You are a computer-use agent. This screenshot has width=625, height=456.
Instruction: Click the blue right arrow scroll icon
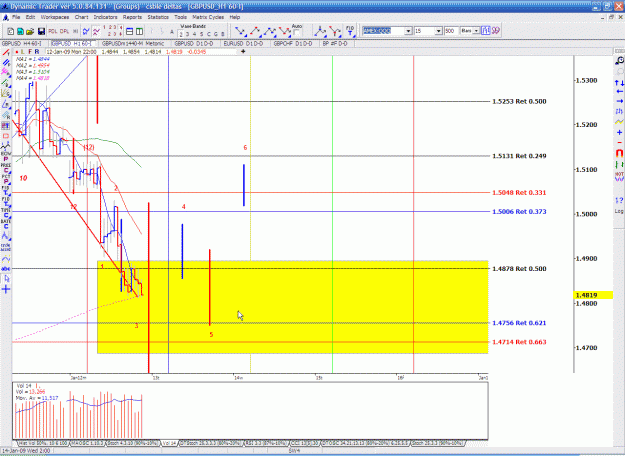(x=619, y=101)
